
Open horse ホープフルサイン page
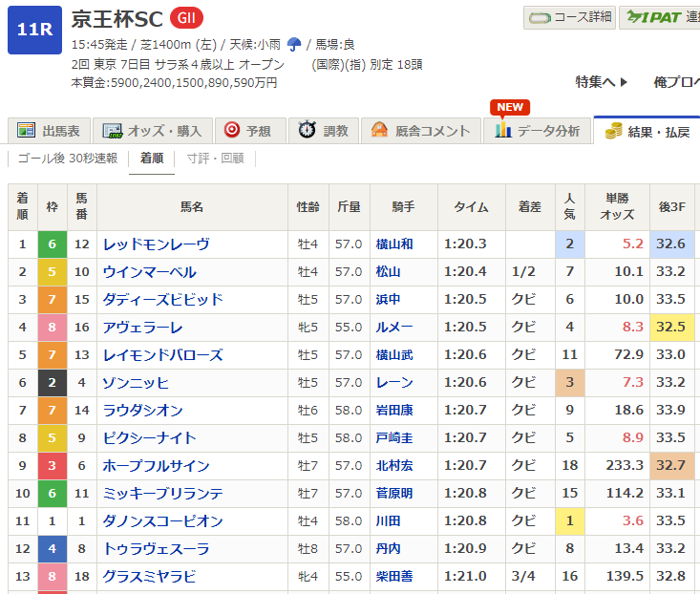pyautogui.click(x=157, y=466)
